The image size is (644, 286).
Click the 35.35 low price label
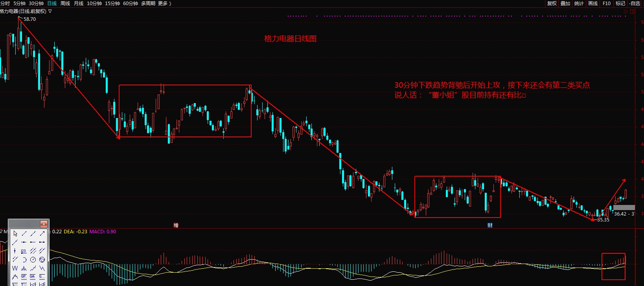(603, 220)
